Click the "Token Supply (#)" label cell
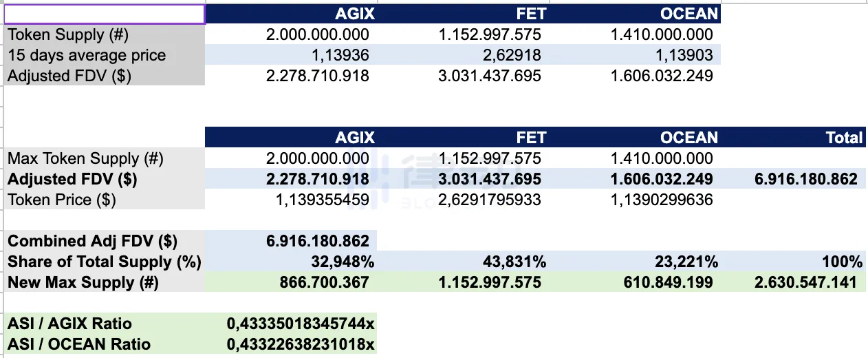The image size is (868, 358). 68,34
